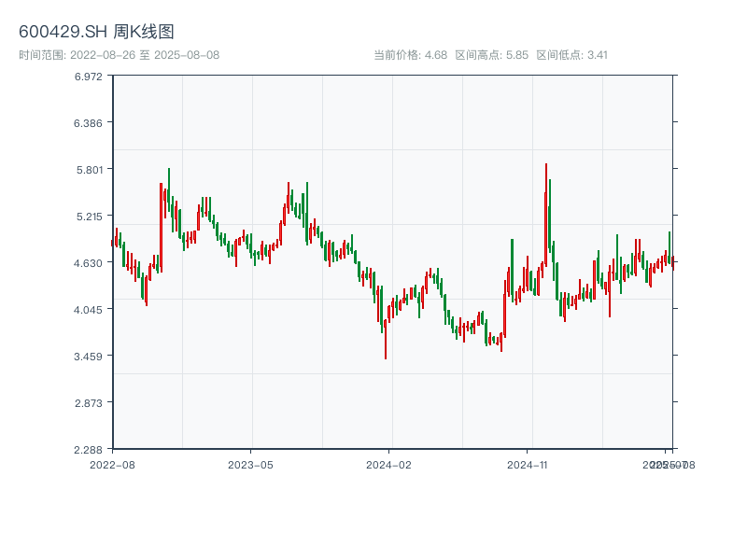Click the y-axis value 3.459

click(88, 357)
